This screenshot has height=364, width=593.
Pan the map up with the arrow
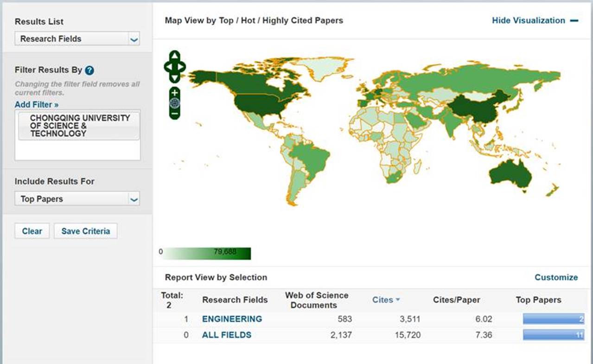175,57
